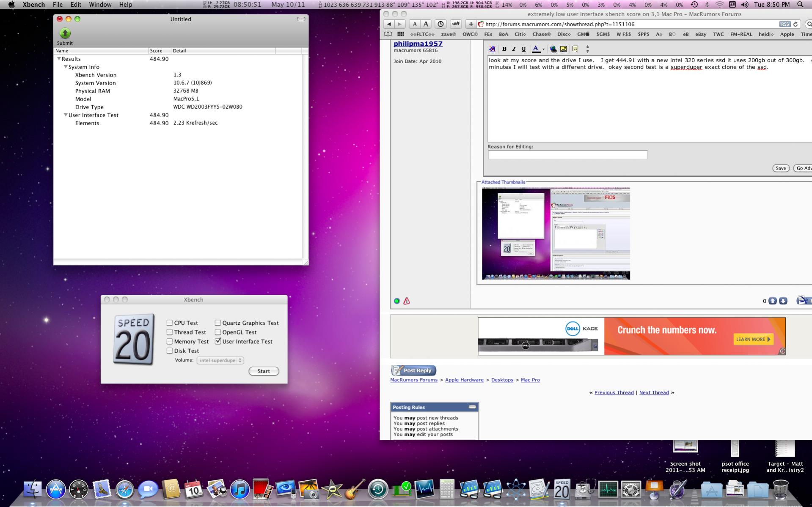Click the Save button under the editor
Image resolution: width=812 pixels, height=507 pixels.
[x=780, y=168]
